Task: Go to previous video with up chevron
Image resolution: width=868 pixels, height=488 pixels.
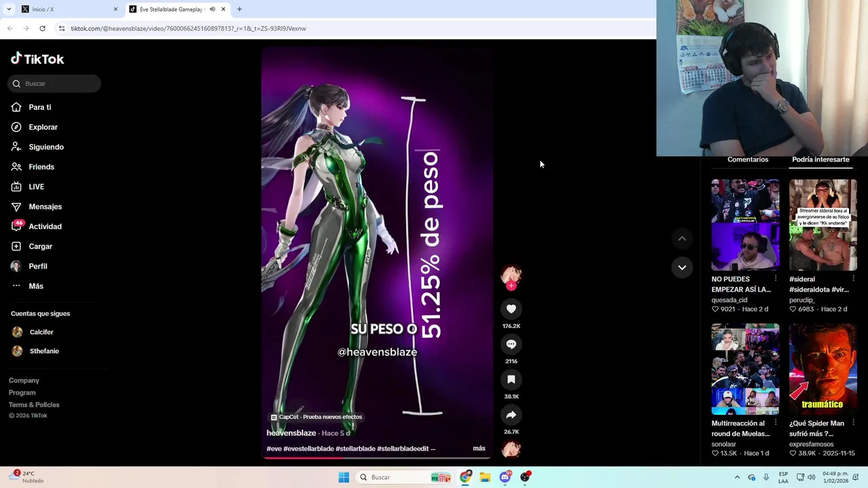Action: (682, 239)
